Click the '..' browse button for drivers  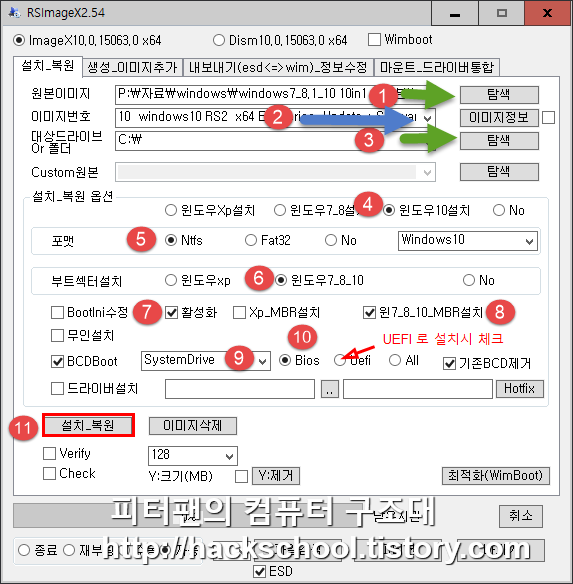point(330,389)
